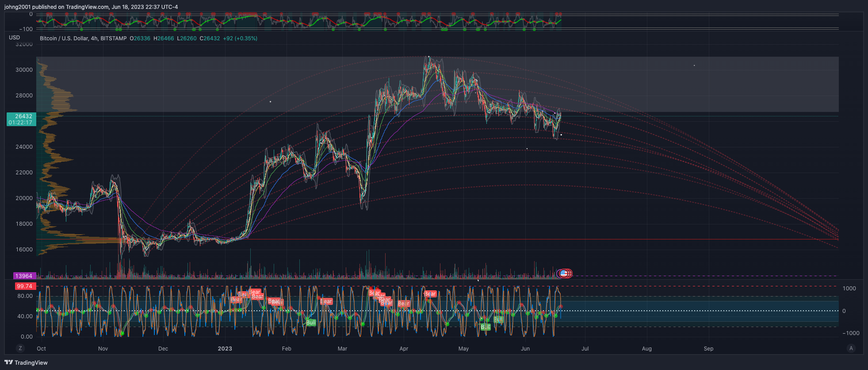Click the Feb label on time axis
Image resolution: width=868 pixels, height=370 pixels.
[x=287, y=349]
